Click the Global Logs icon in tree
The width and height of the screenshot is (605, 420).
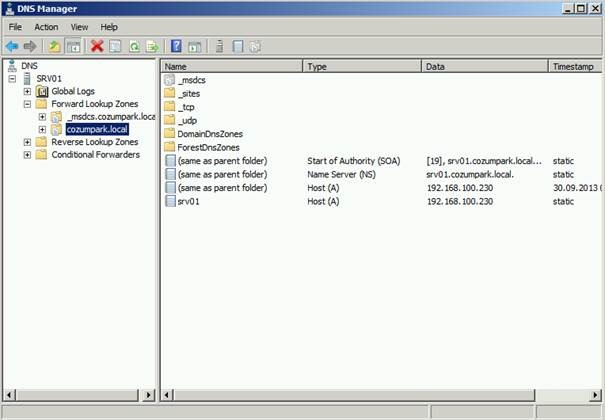click(42, 91)
